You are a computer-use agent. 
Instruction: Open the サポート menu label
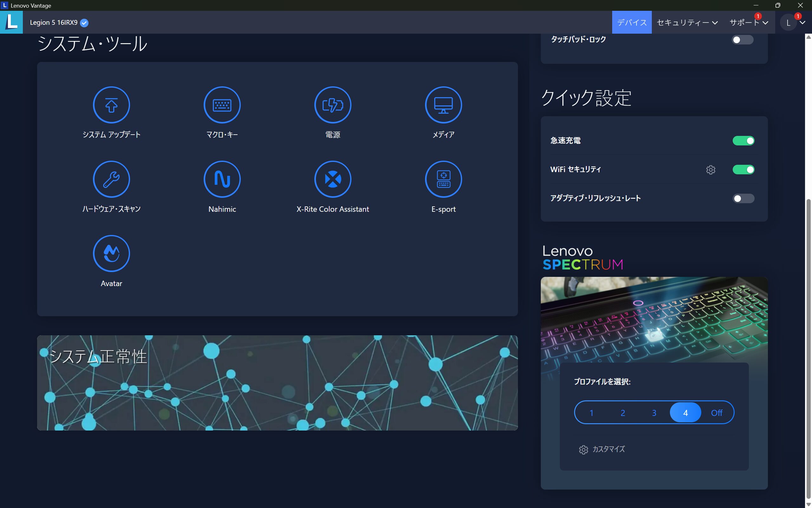tap(744, 23)
